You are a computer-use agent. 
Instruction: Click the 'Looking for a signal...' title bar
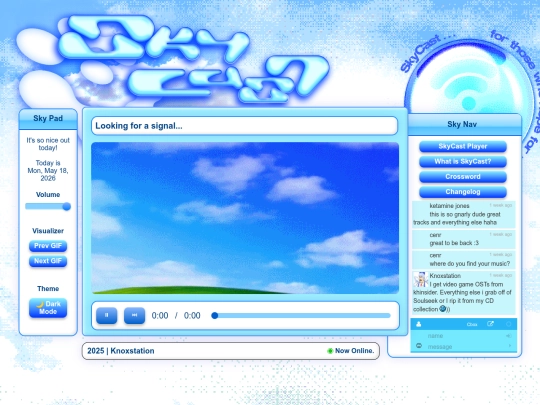point(245,126)
